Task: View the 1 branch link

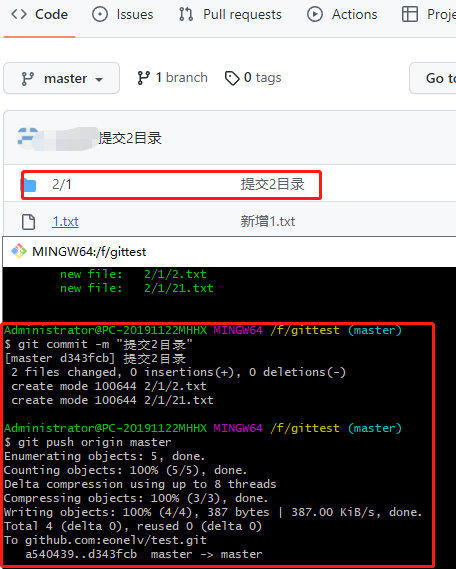Action: tap(172, 78)
